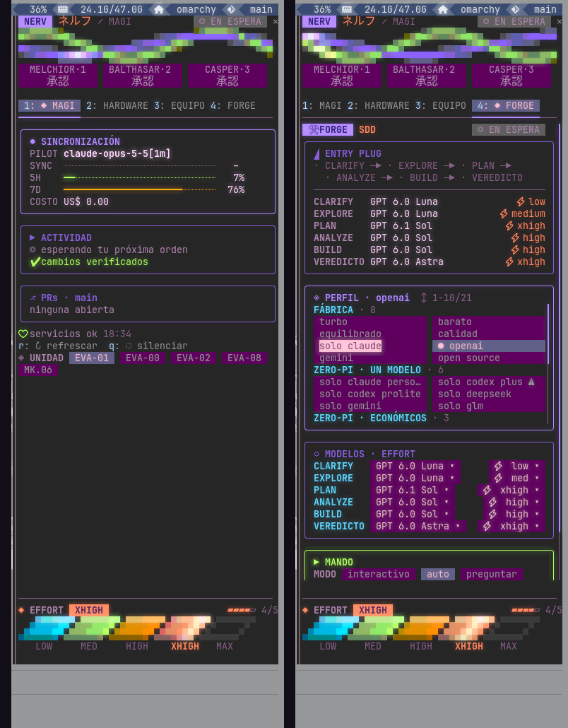Click the lightning icon in Entry Plug CLARIFY row
The width and height of the screenshot is (568, 728).
521,201
